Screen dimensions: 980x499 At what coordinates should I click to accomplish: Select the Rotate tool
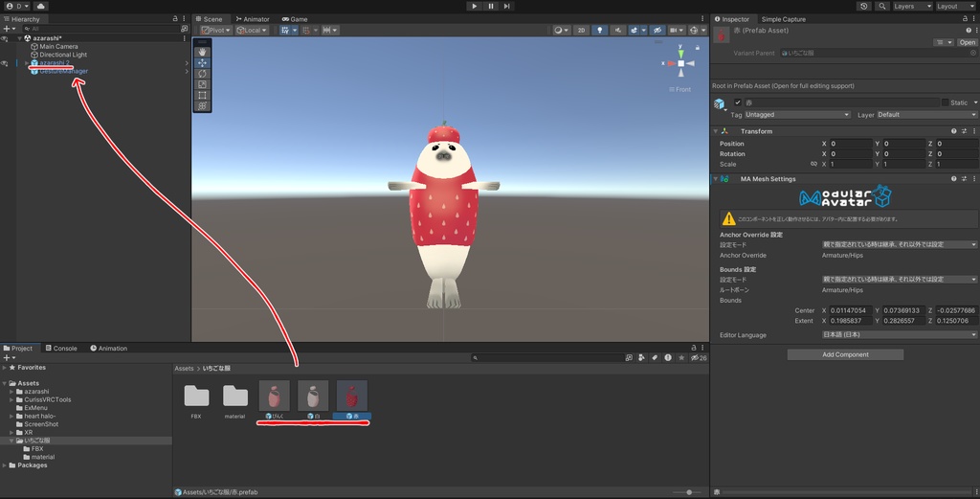202,74
